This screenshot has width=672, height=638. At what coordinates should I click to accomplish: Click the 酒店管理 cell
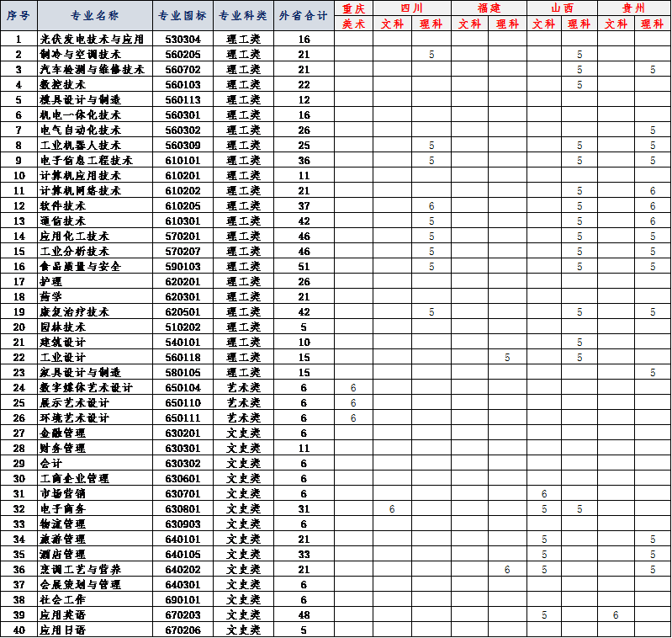(x=95, y=555)
